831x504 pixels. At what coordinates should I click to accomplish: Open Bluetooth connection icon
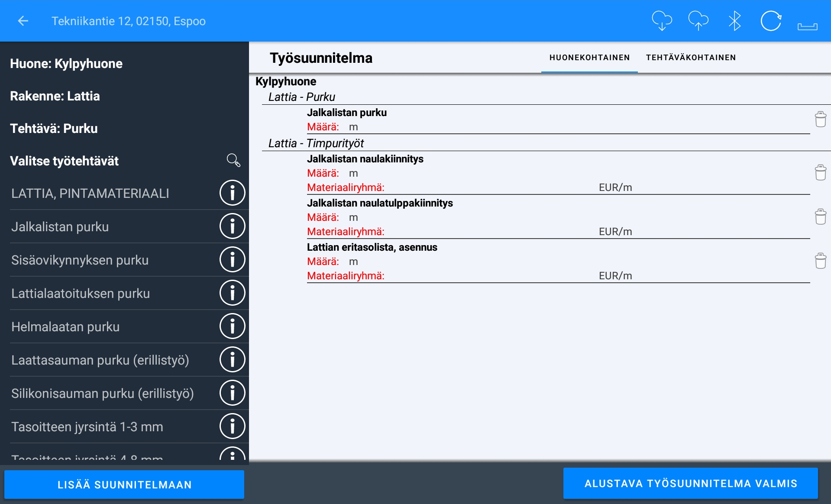734,21
